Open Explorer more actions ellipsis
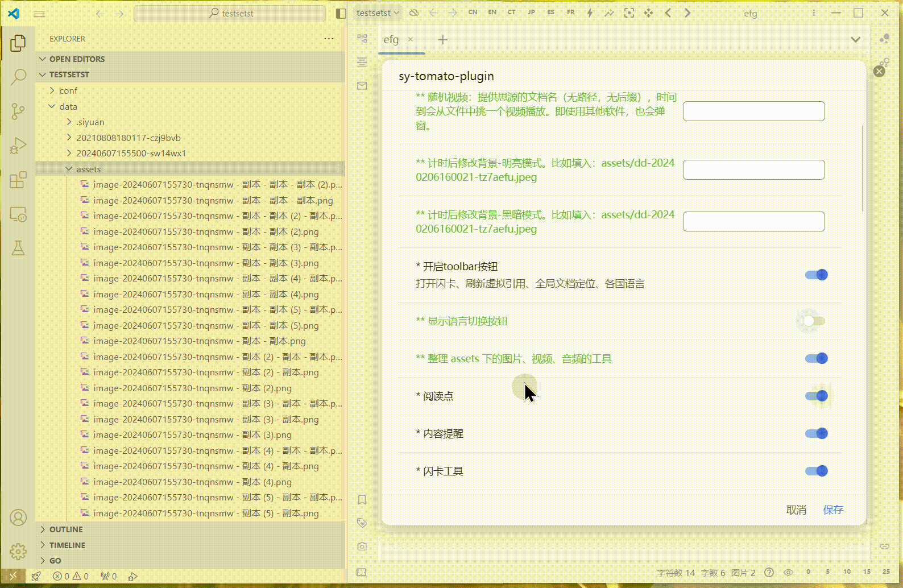The width and height of the screenshot is (903, 588). click(x=329, y=39)
